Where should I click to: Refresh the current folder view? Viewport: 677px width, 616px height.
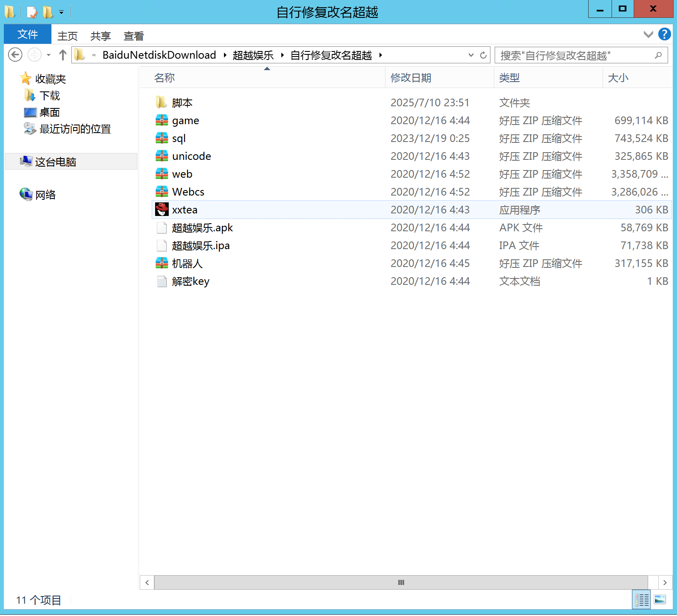point(483,55)
